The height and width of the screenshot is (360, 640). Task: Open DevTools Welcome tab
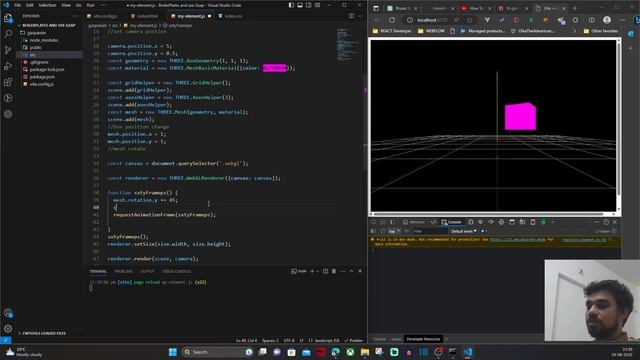point(414,222)
